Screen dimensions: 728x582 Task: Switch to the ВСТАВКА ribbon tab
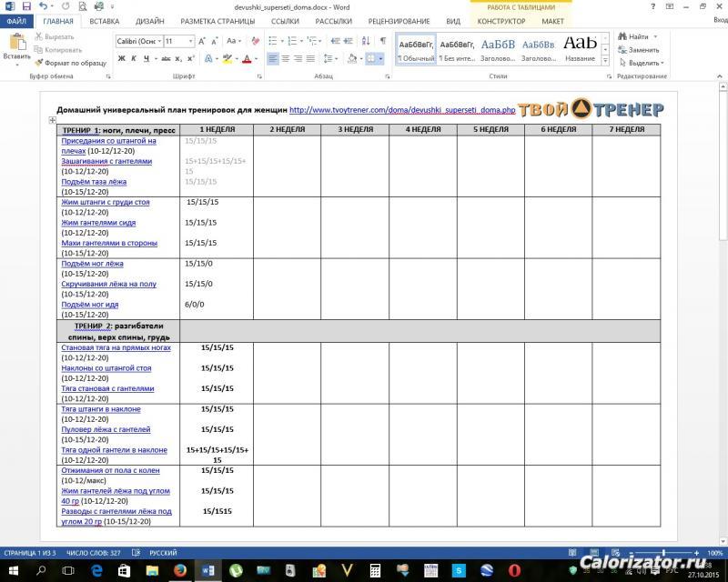(x=104, y=20)
